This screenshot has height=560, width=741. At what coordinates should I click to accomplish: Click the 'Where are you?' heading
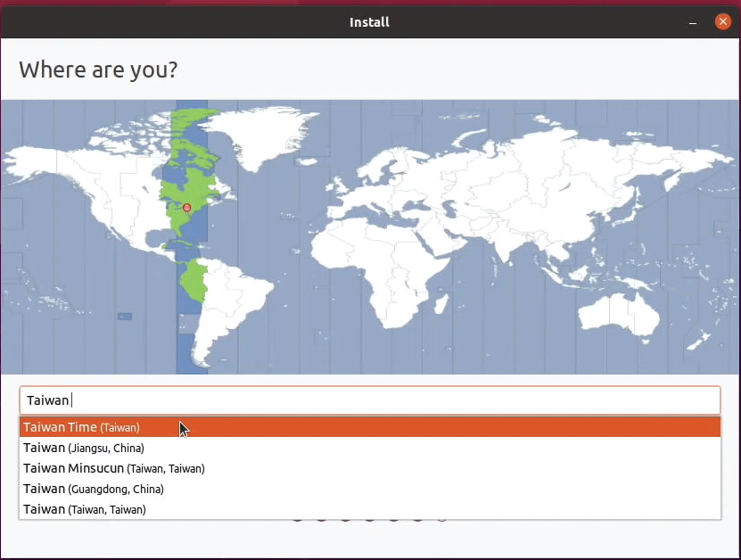(x=98, y=70)
